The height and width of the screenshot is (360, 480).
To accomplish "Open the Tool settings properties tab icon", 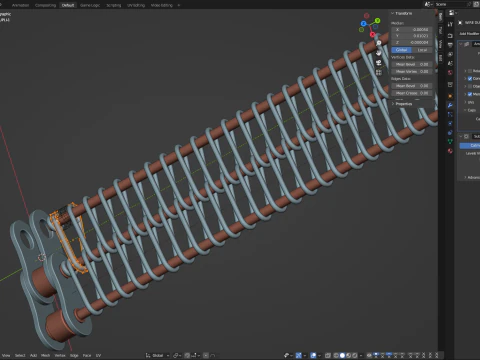I will 450,24.
